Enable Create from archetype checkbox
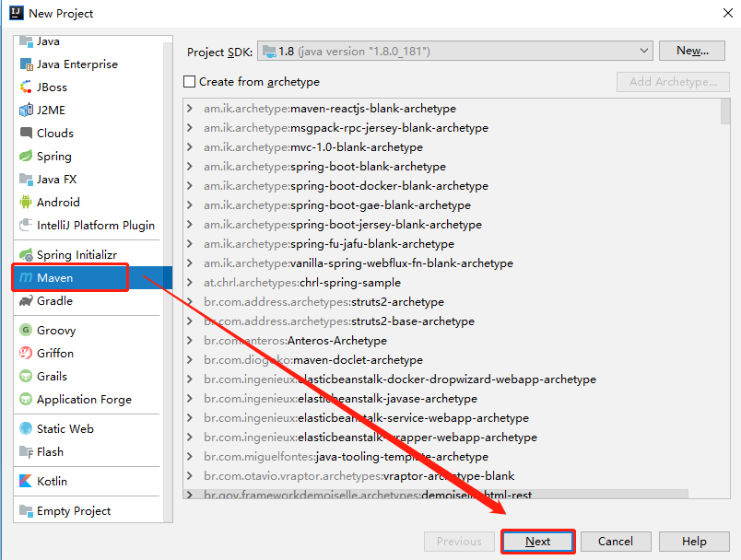 click(x=190, y=82)
